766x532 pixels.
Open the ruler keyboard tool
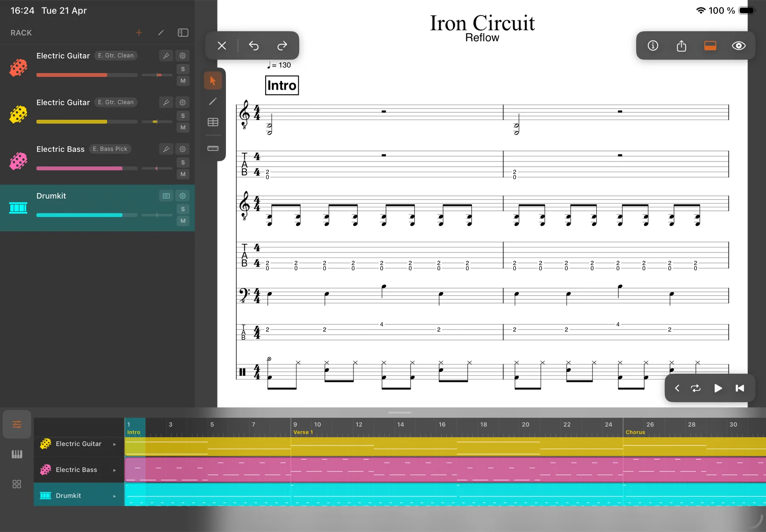[x=213, y=148]
